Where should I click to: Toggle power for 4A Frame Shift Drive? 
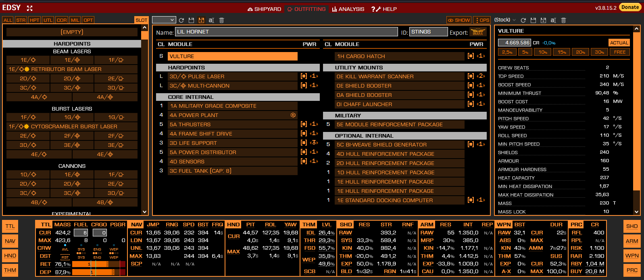(x=304, y=134)
